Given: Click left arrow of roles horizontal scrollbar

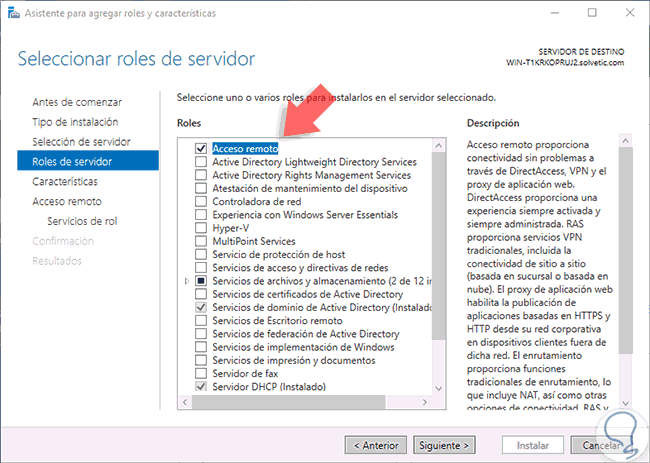Looking at the screenshot, I should pos(185,402).
